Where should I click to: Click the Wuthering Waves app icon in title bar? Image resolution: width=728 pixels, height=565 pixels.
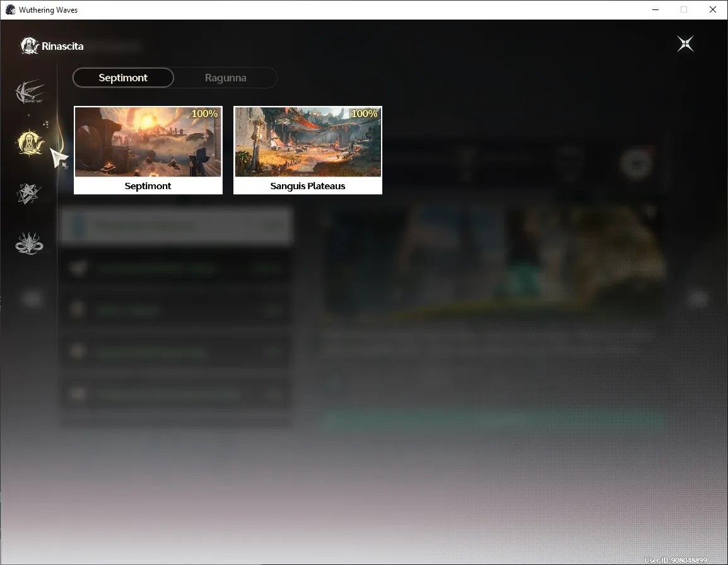tap(10, 9)
